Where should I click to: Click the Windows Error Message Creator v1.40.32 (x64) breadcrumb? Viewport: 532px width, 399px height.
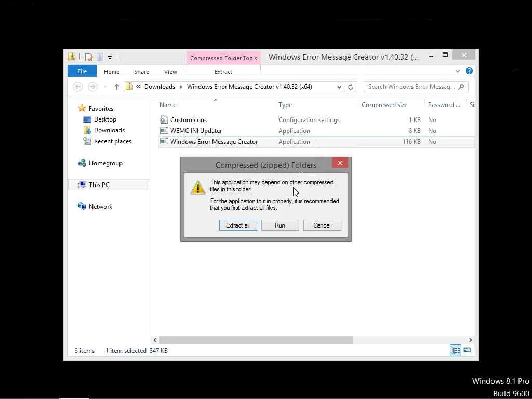pos(249,87)
